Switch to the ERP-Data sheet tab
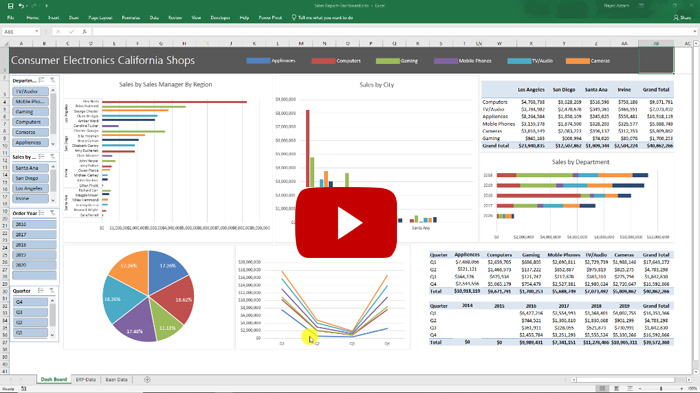700x393 pixels. [85, 380]
